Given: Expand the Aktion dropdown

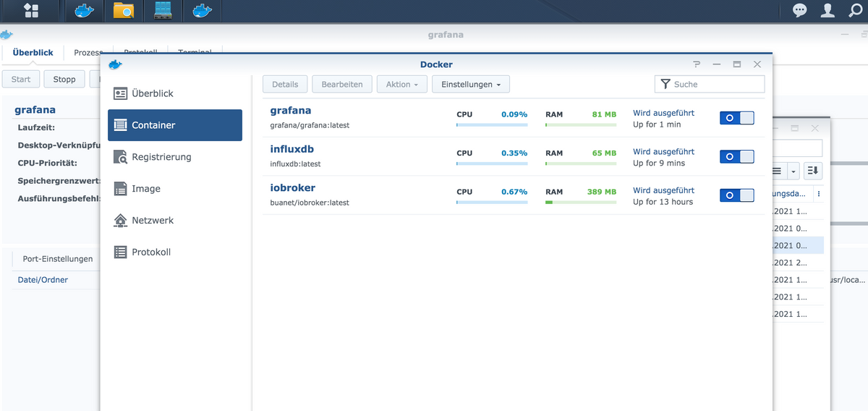Looking at the screenshot, I should point(401,84).
